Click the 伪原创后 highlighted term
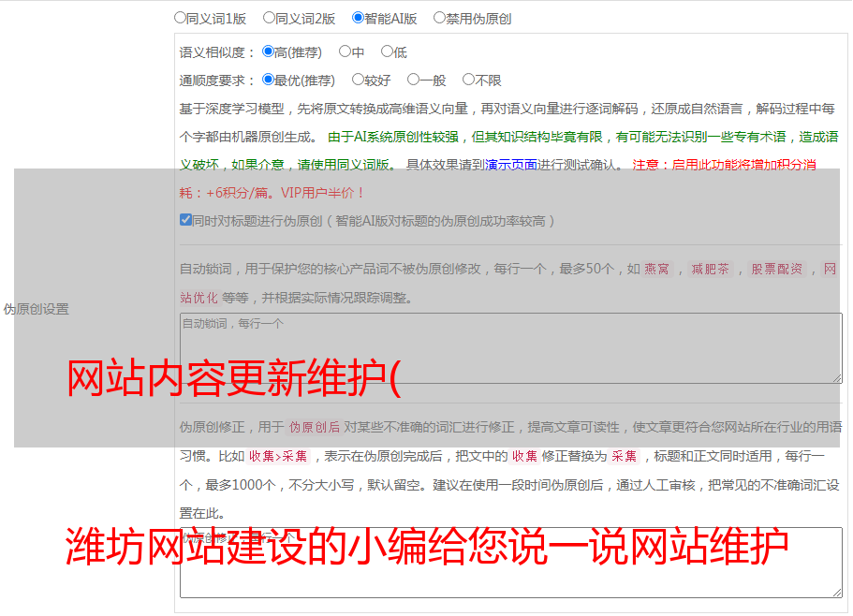853x616 pixels. 315,427
